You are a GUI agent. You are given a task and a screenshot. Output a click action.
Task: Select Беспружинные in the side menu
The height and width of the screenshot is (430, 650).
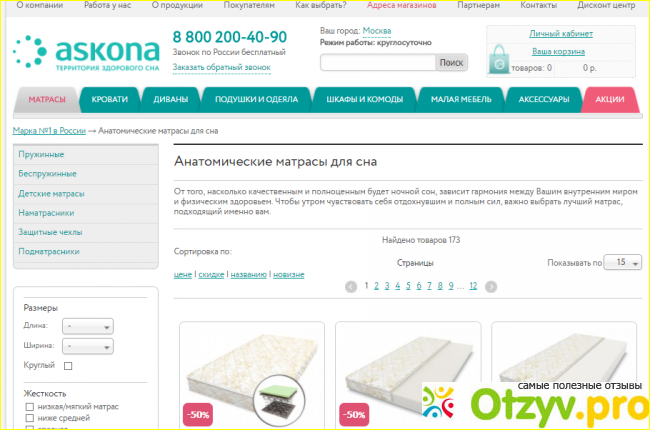pos(86,174)
